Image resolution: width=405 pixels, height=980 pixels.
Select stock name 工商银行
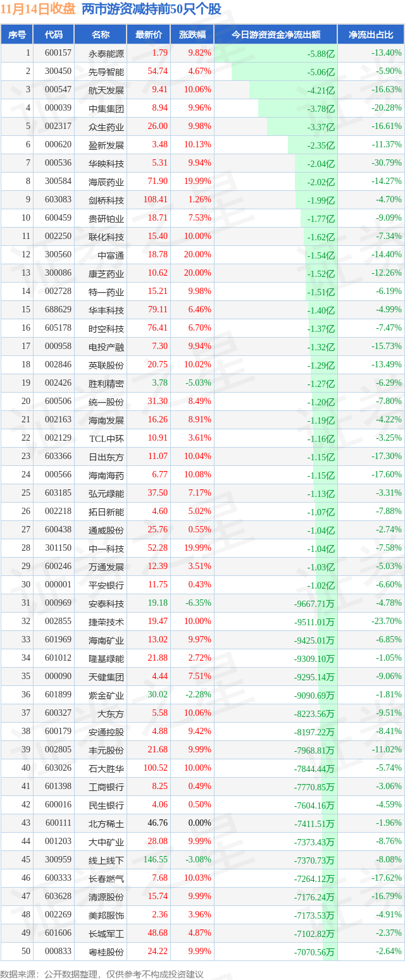point(106,787)
